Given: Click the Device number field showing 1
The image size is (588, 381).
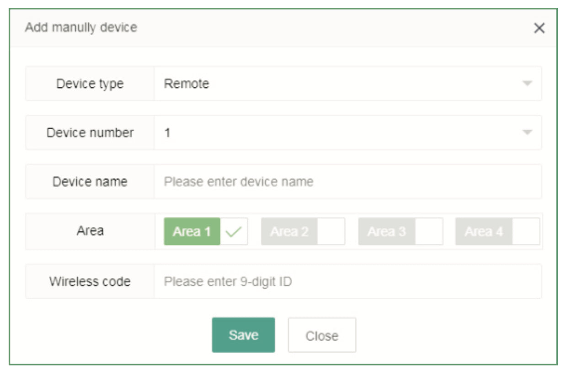Looking at the screenshot, I should coord(320,132).
